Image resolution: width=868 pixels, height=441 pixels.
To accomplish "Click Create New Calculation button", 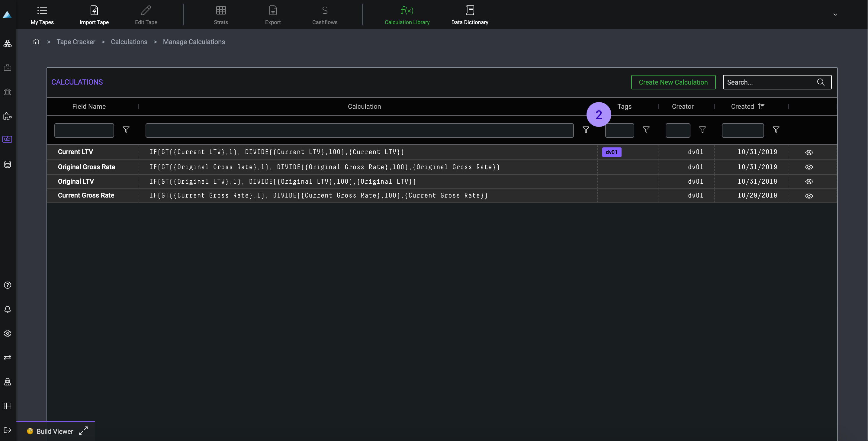I will [673, 82].
